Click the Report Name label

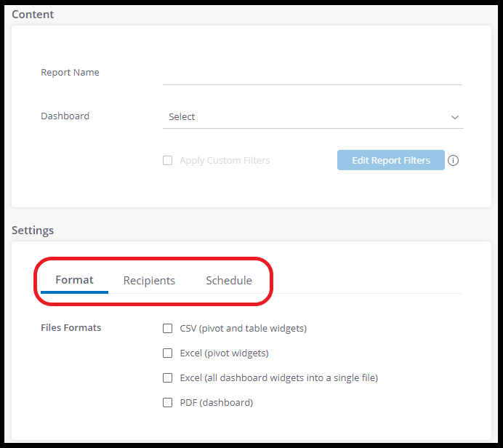[70, 73]
